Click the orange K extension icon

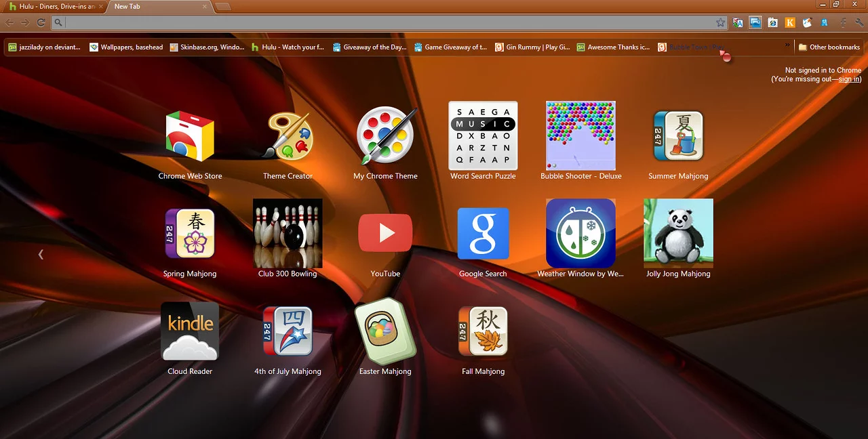click(x=790, y=22)
